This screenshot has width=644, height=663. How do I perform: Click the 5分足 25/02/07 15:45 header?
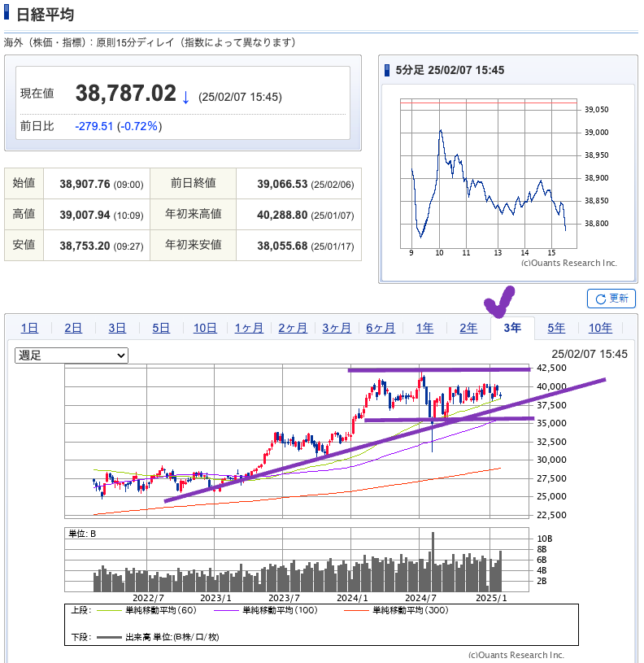click(x=450, y=70)
